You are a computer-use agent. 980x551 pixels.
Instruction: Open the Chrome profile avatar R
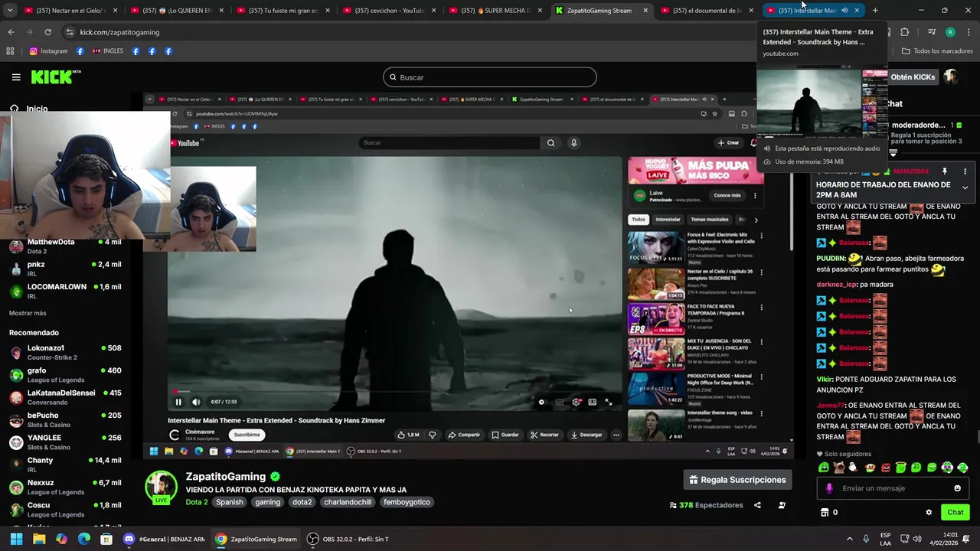(950, 32)
